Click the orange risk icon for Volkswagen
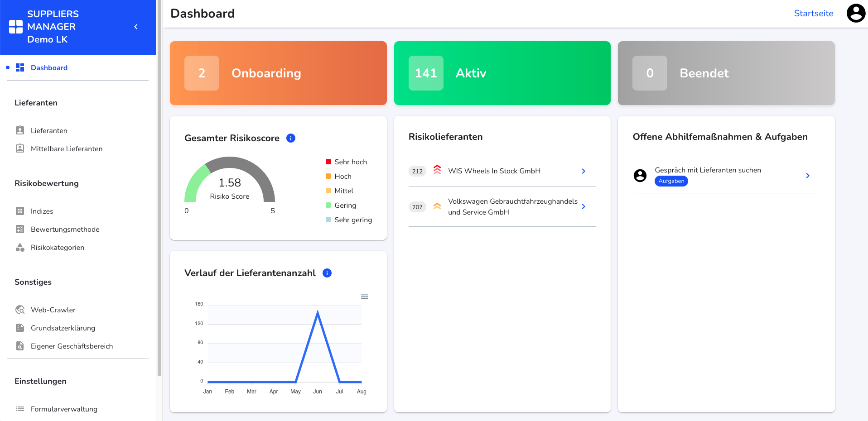Screen dimensions: 868x421 pos(437,206)
